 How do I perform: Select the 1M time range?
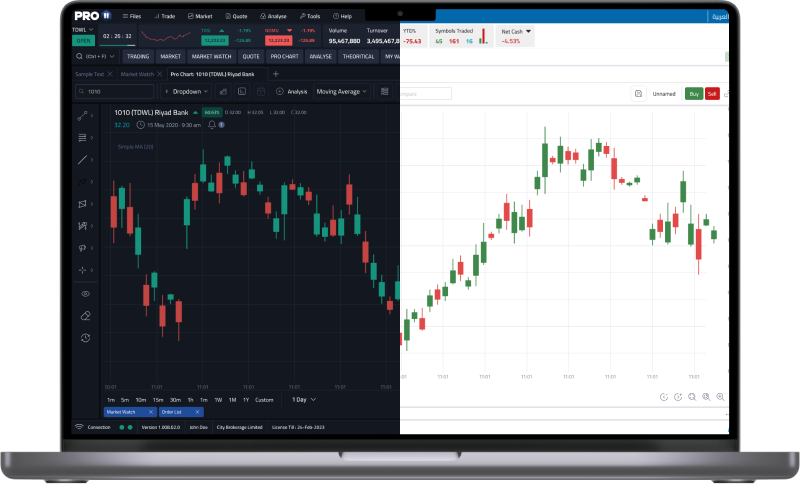point(232,399)
